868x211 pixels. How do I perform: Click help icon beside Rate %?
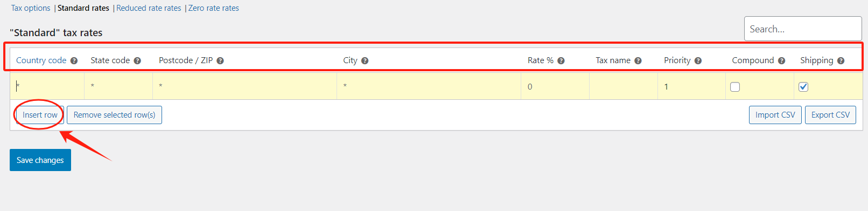(x=561, y=61)
